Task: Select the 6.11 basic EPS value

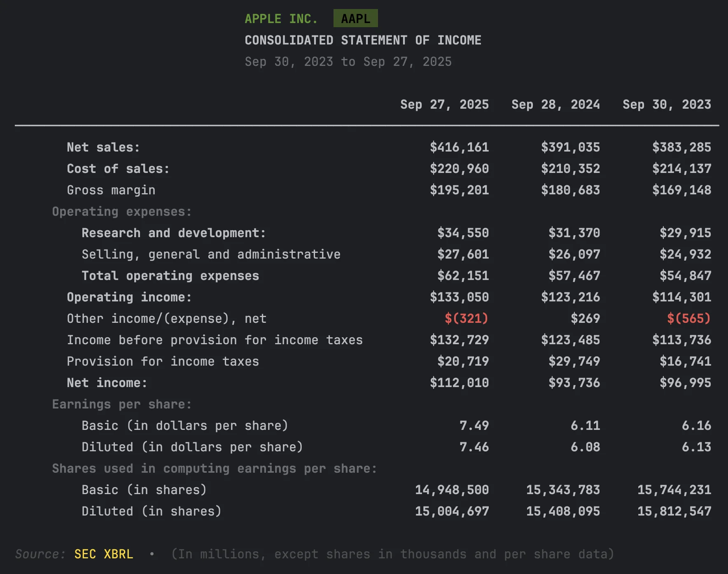Action: coord(585,426)
